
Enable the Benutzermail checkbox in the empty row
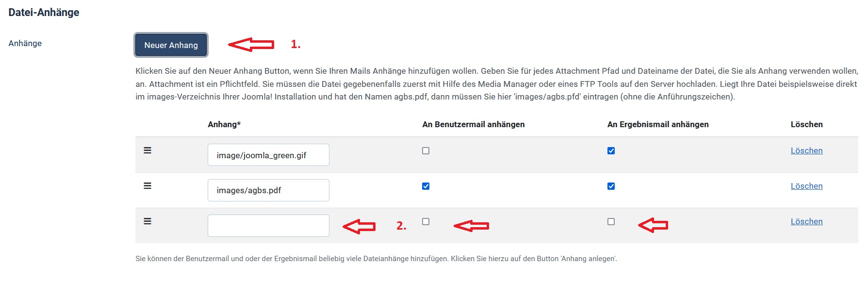426,221
